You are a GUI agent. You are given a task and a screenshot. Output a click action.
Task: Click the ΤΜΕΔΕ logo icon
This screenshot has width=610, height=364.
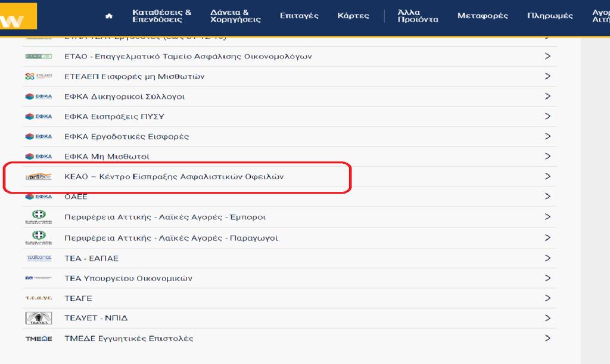39,339
